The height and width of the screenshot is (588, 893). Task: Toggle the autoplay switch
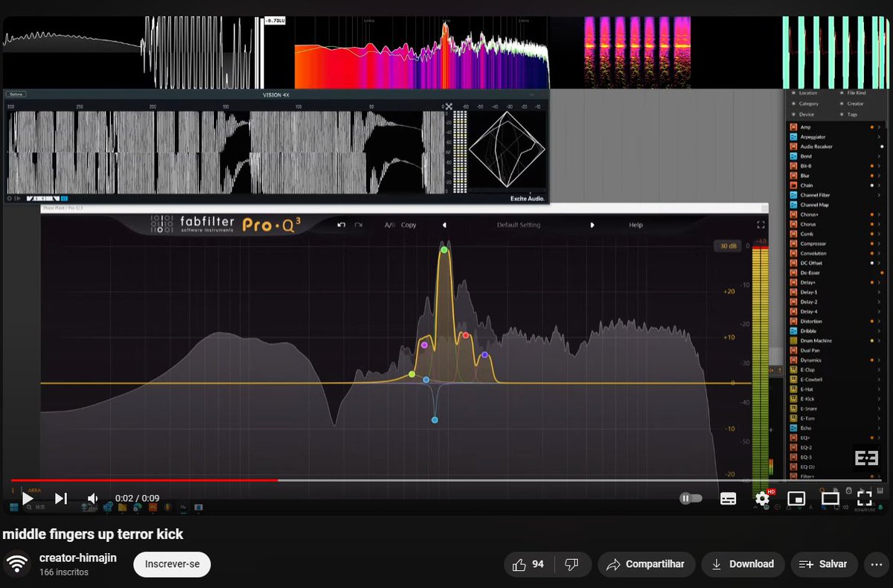(x=691, y=499)
